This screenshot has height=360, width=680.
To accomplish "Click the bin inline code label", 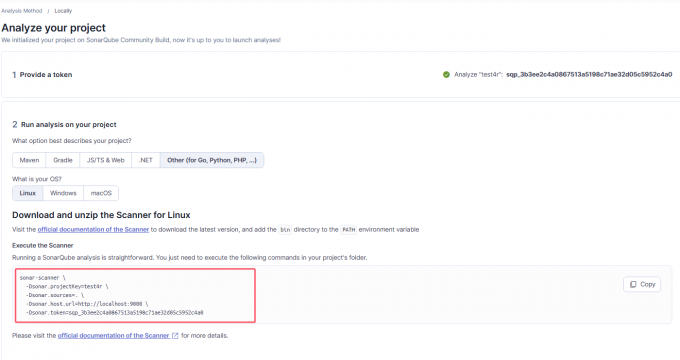I will [x=285, y=230].
